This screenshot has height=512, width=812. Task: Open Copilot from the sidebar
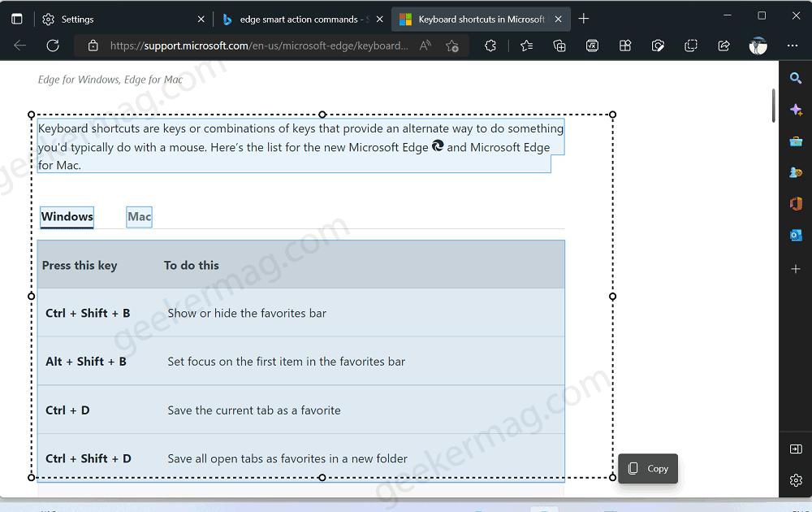(795, 109)
